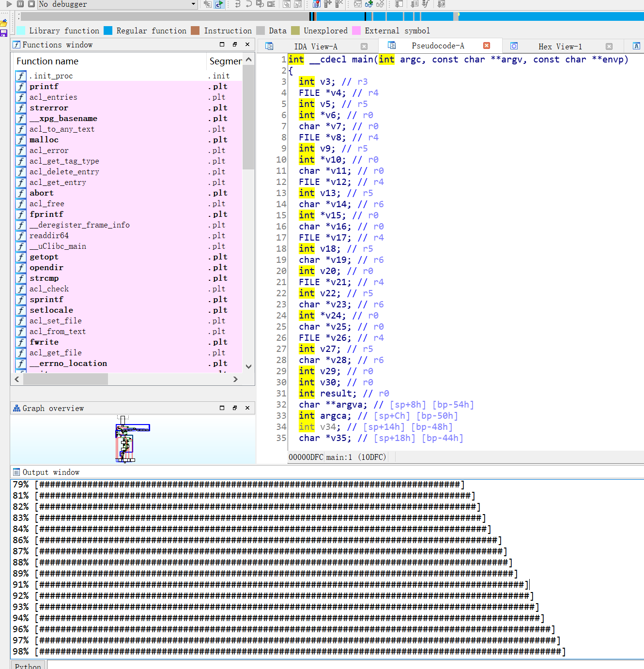644x669 pixels.
Task: Open the Python tab at bottom left
Action: 28,666
